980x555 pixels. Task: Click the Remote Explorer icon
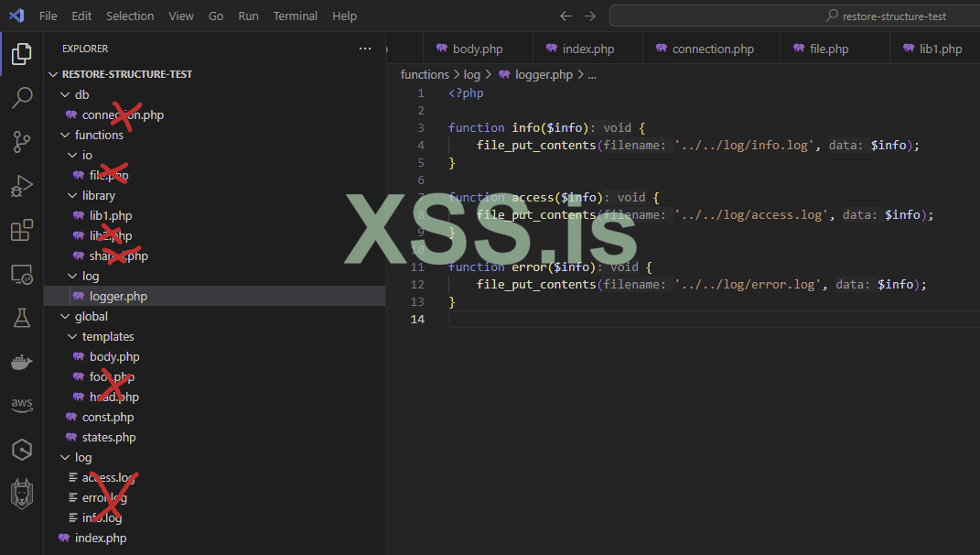tap(21, 274)
